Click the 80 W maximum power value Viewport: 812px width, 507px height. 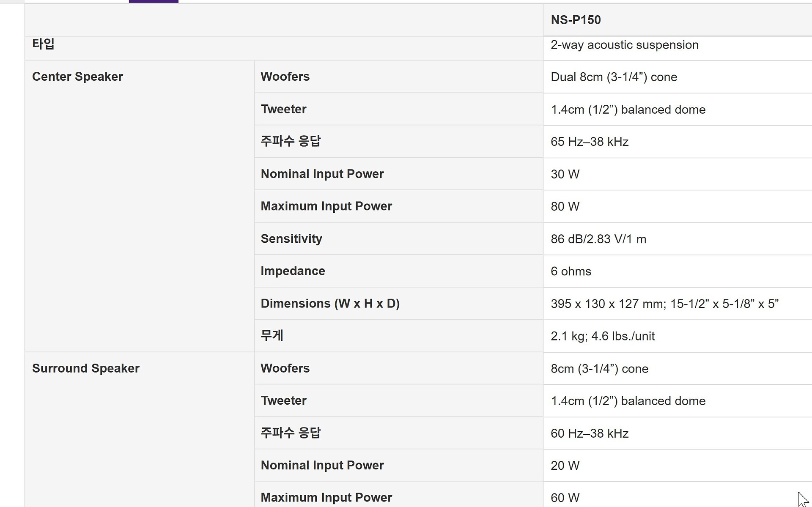tap(565, 206)
